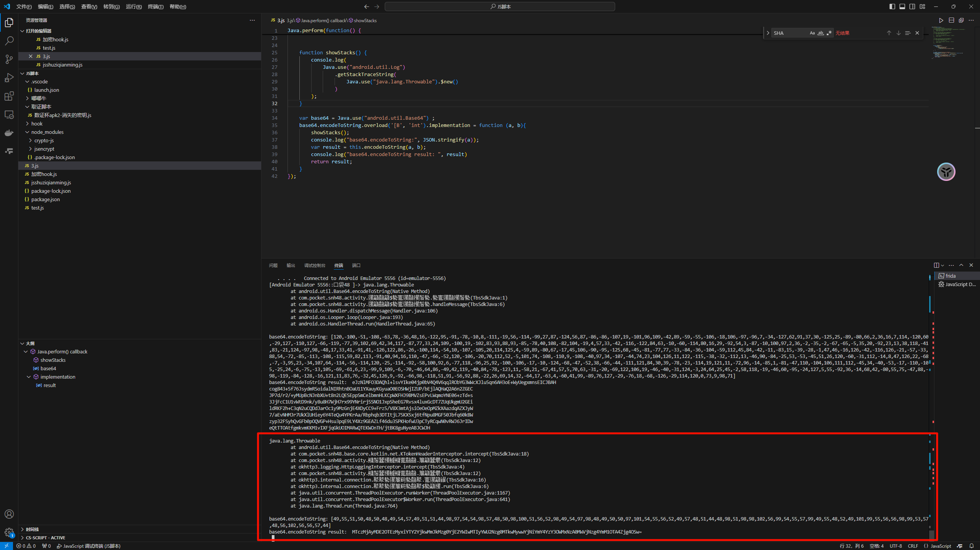Expand the crypto-js folder

44,140
